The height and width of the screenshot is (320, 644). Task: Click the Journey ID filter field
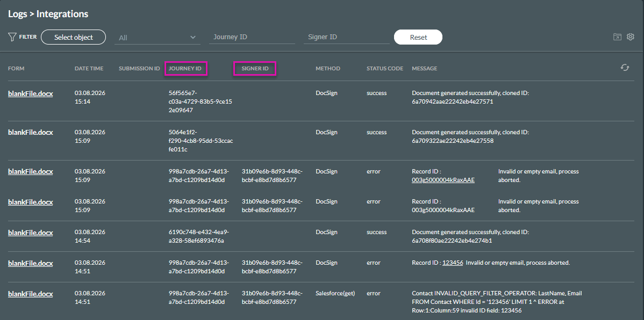pyautogui.click(x=252, y=37)
